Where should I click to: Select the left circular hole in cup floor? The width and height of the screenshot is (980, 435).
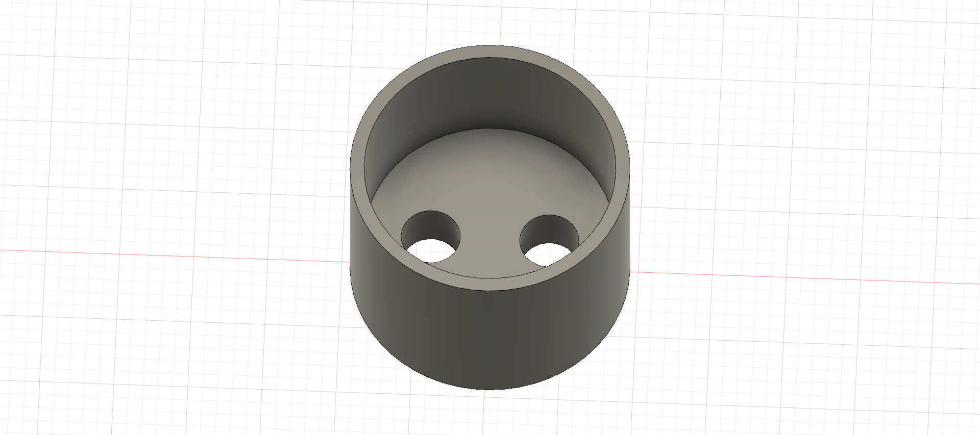(431, 237)
